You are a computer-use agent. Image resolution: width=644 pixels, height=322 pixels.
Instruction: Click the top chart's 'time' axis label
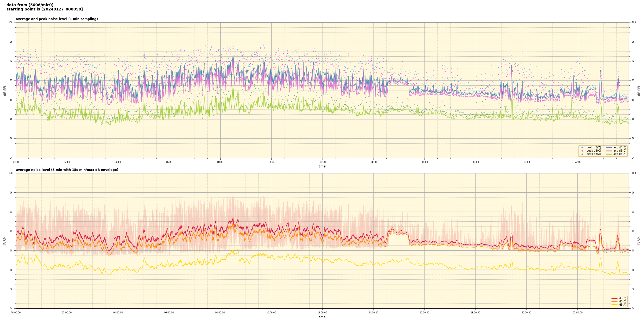[322, 166]
